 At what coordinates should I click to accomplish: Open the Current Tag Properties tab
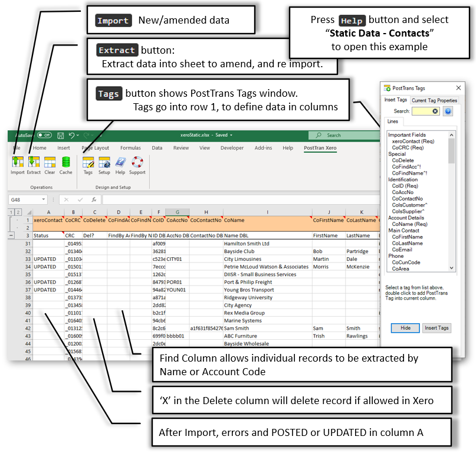[x=434, y=100]
